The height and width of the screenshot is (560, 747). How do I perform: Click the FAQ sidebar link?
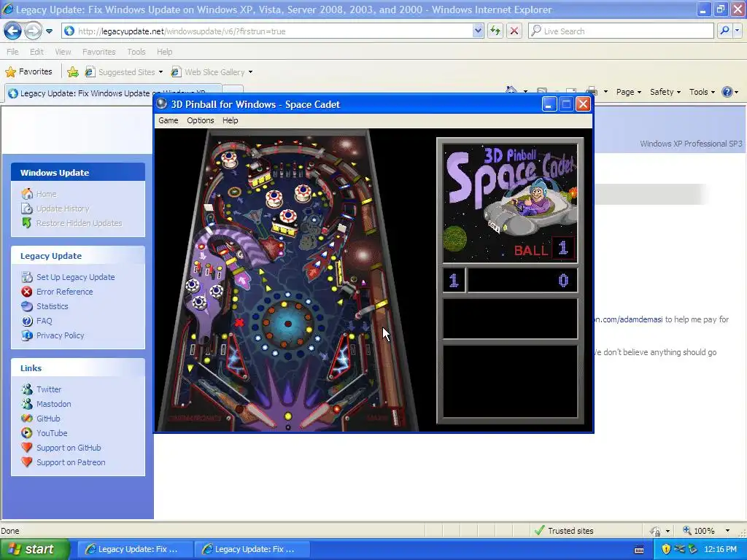point(44,321)
